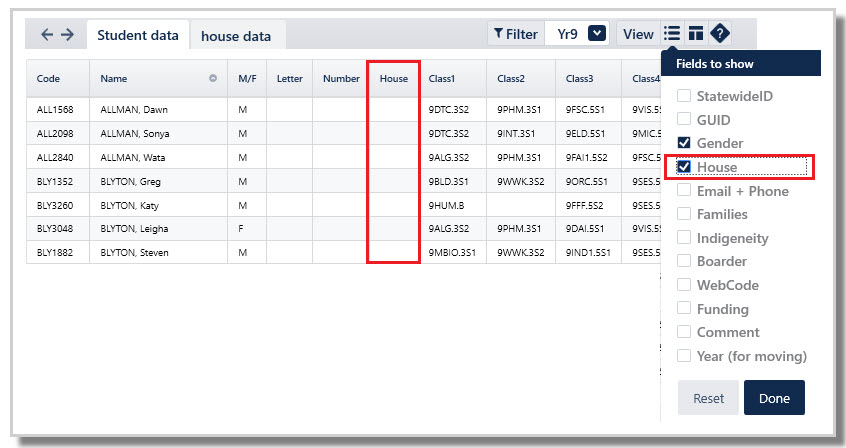
Task: Untick the House checkbox
Action: 684,167
